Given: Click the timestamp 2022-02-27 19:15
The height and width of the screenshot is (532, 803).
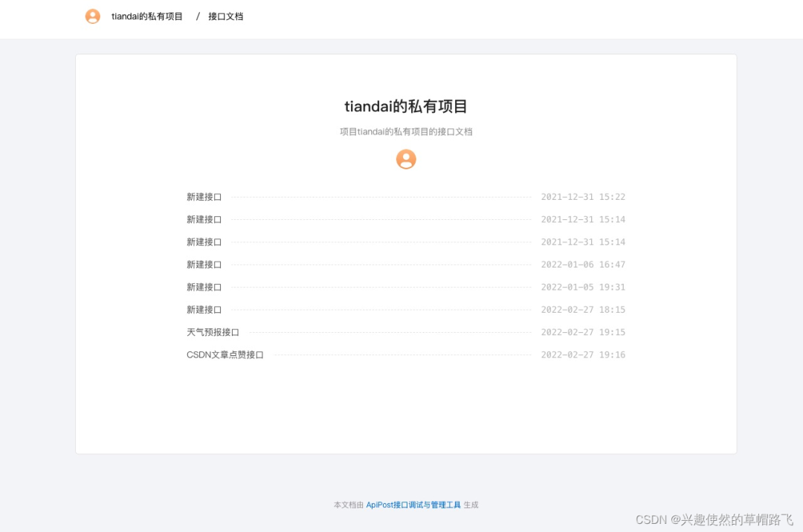Looking at the screenshot, I should click(583, 332).
